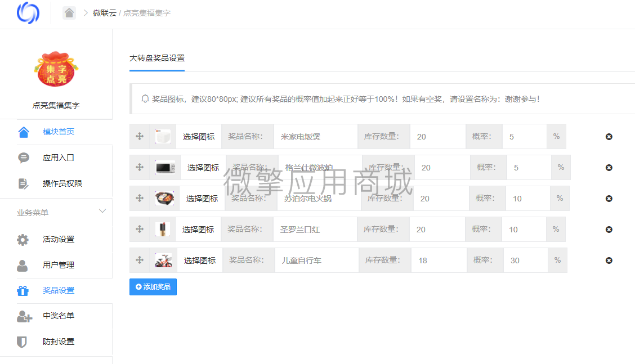Click the 用户管理 person icon
This screenshot has height=364, width=635.
click(x=23, y=264)
